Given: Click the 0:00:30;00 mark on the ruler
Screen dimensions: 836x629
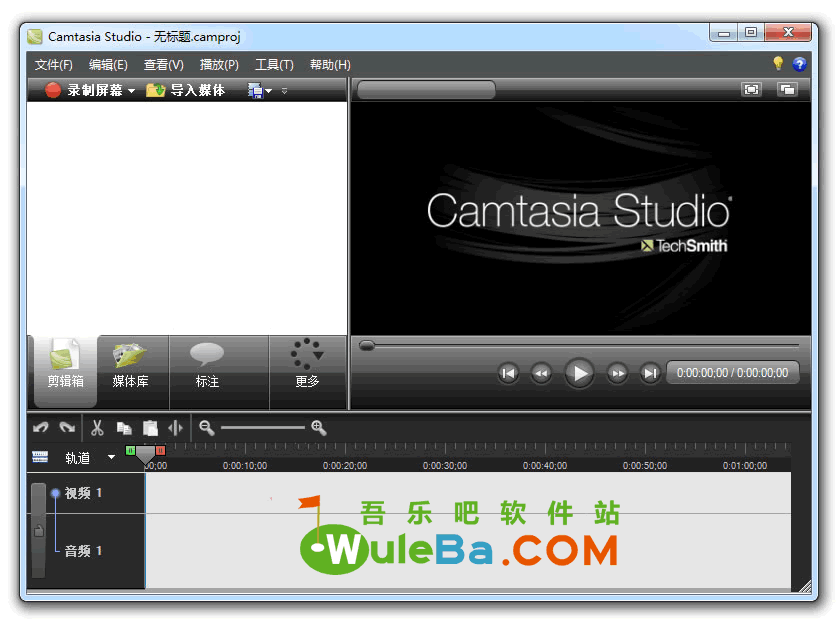Looking at the screenshot, I should (445, 465).
